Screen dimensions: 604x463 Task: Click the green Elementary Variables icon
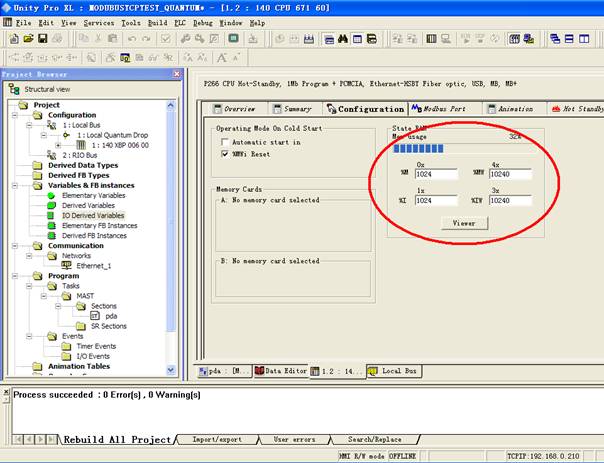(52, 195)
